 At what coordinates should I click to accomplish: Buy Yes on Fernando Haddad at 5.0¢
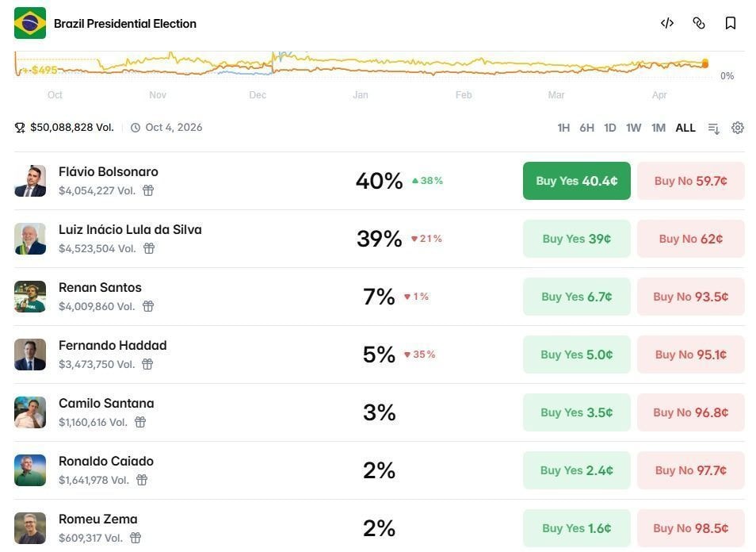tap(576, 355)
